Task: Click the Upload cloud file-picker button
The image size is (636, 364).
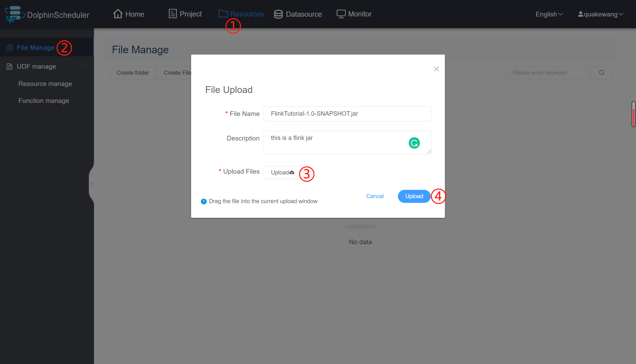Action: (x=282, y=172)
